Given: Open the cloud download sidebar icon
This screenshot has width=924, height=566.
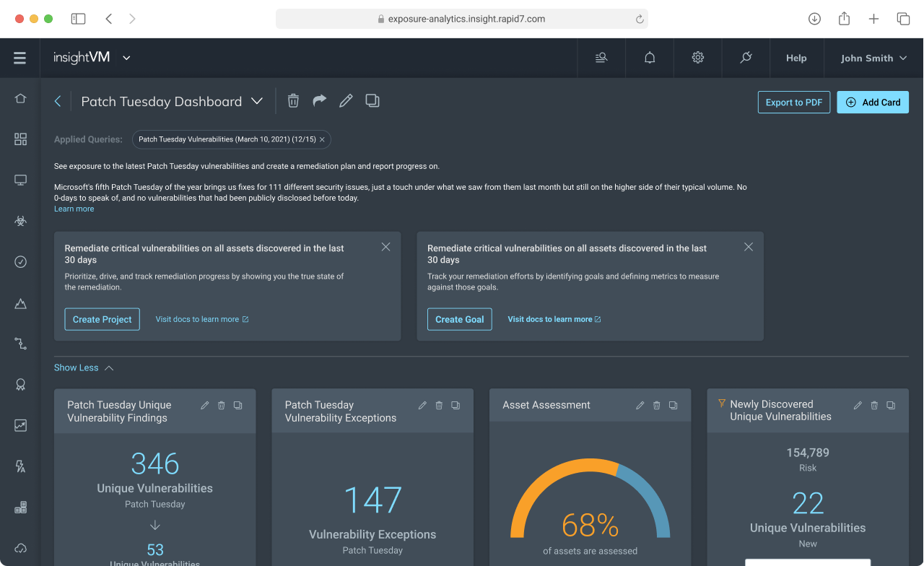Looking at the screenshot, I should click(x=20, y=548).
